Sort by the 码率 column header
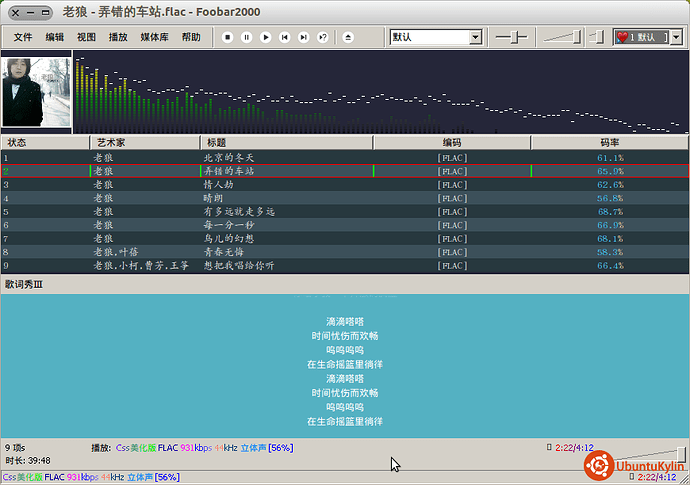The height and width of the screenshot is (485, 690). 610,143
